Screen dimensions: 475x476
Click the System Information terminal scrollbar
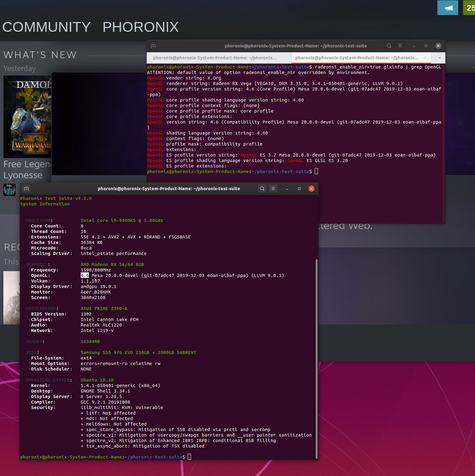pyautogui.click(x=316, y=358)
